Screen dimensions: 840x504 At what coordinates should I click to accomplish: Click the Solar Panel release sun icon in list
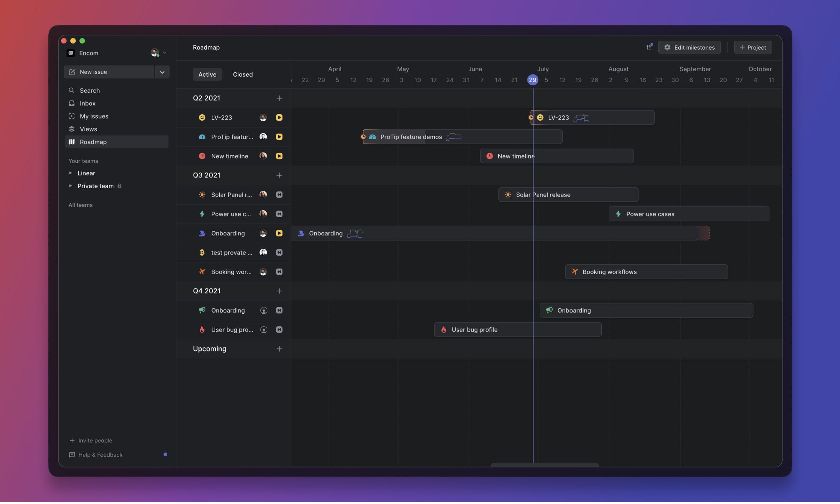(x=202, y=195)
